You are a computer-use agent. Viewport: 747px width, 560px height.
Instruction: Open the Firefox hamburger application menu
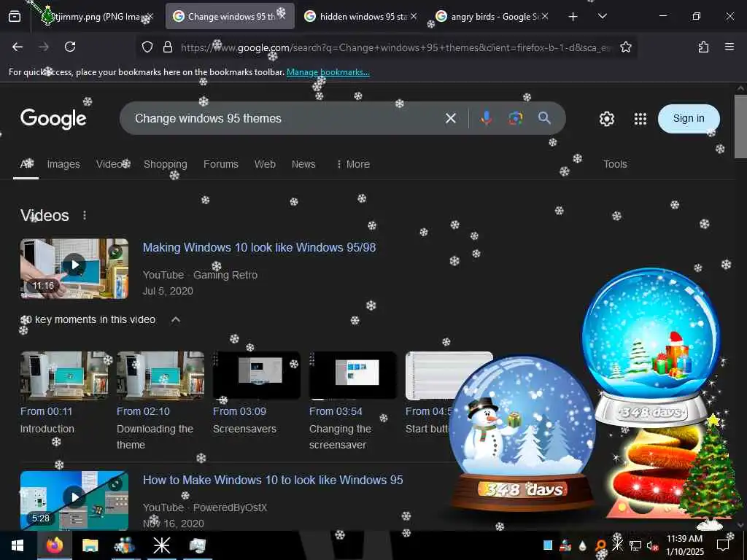pos(729,47)
